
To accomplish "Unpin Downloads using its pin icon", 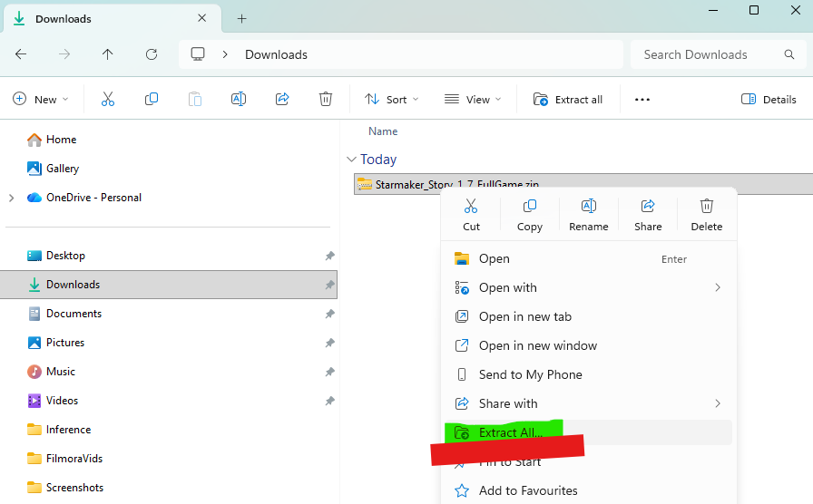I will click(x=329, y=285).
